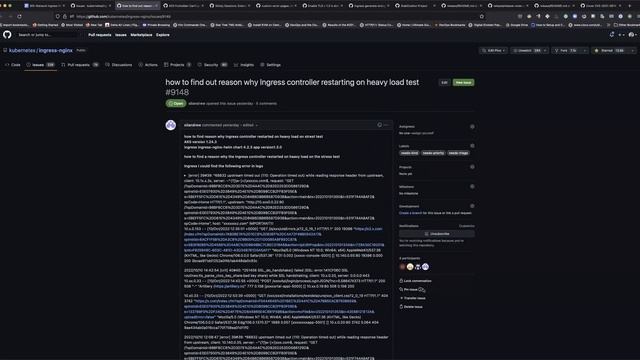Open the Discussions repository tab
The height and width of the screenshot is (360, 640).
(x=119, y=65)
